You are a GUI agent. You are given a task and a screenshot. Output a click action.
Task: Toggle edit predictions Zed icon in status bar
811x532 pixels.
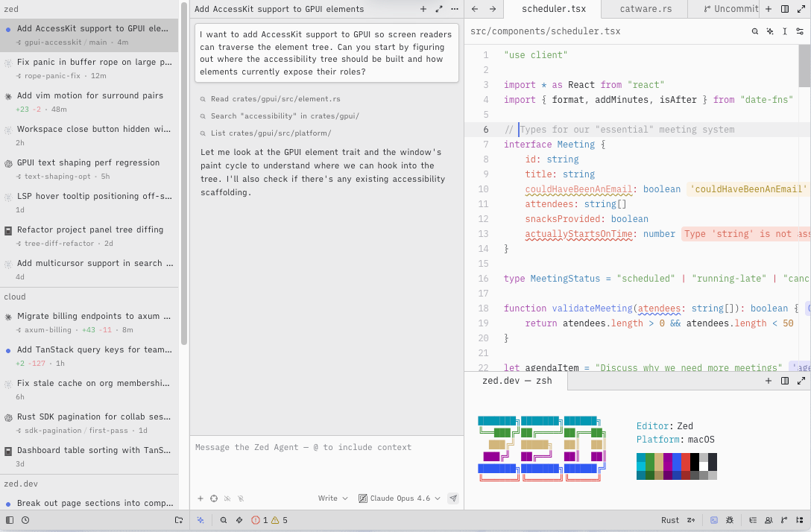coord(691,520)
